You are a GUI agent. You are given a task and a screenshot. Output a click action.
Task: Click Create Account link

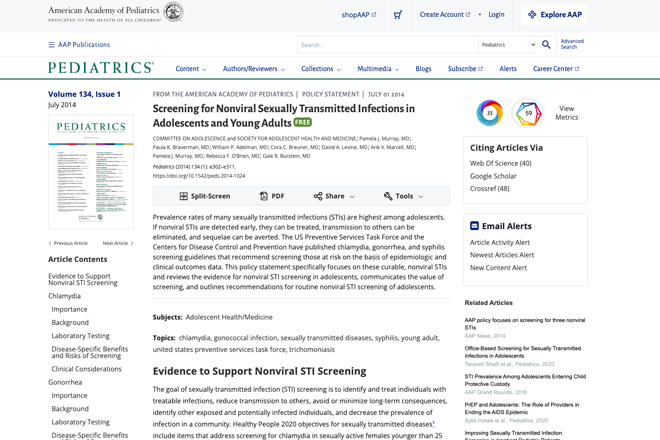[444, 15]
